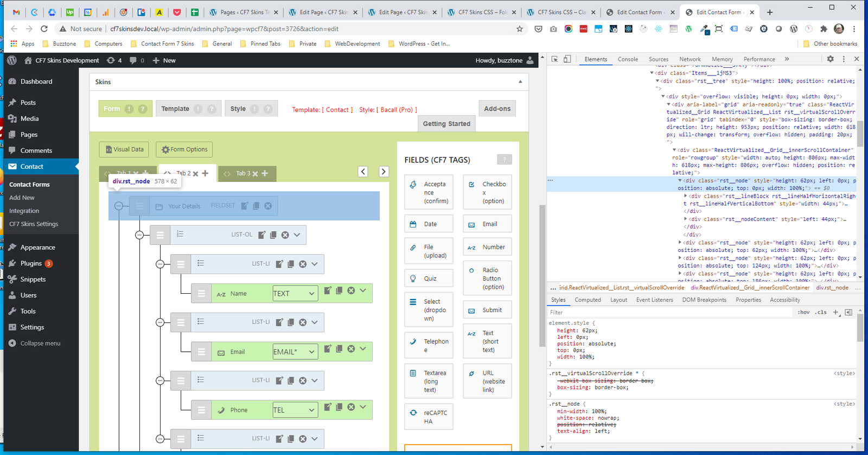Expand the LIST-OL row chevron
The width and height of the screenshot is (868, 455).
[x=297, y=235]
